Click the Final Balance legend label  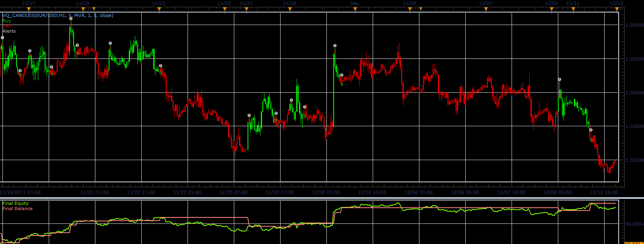tap(18, 209)
